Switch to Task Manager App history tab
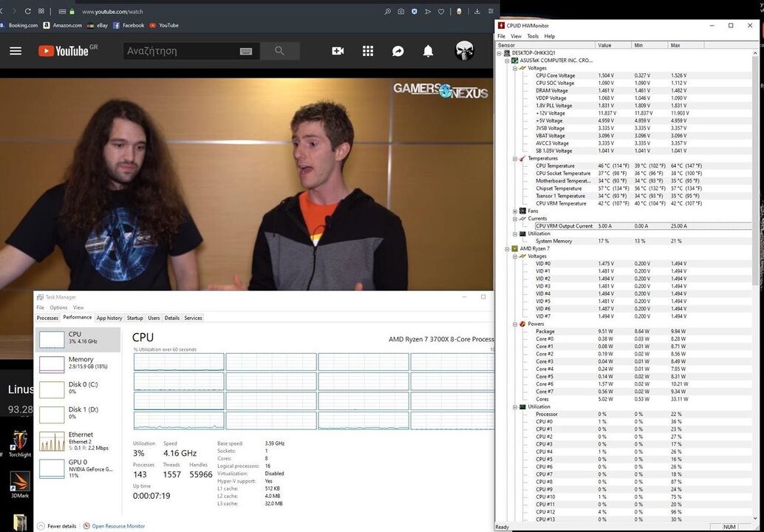764x532 pixels. [x=109, y=318]
